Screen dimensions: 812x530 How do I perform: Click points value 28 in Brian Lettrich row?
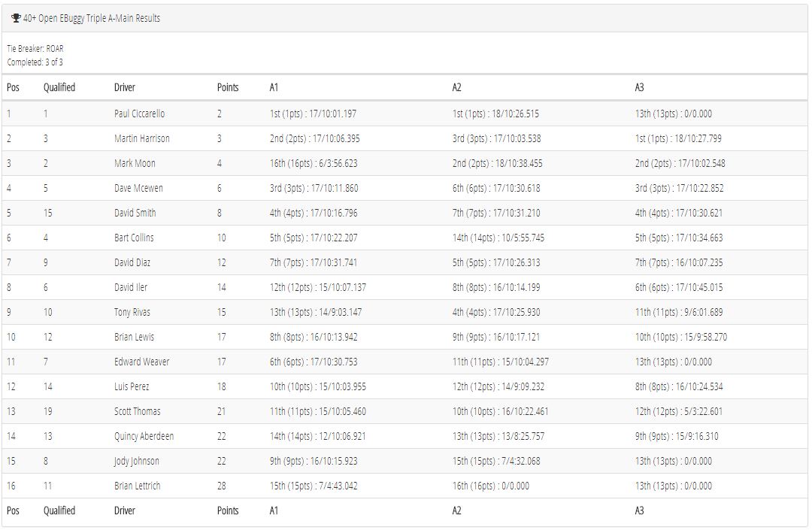coord(222,486)
